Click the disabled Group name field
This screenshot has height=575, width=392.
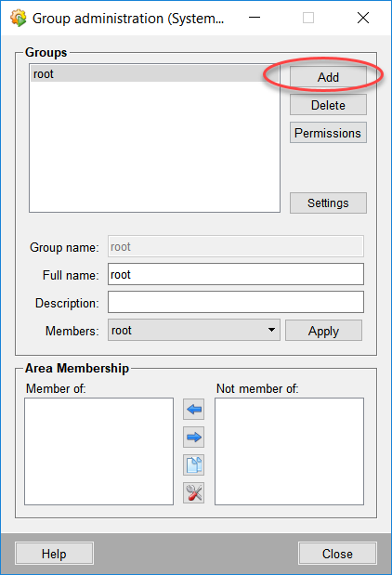236,246
